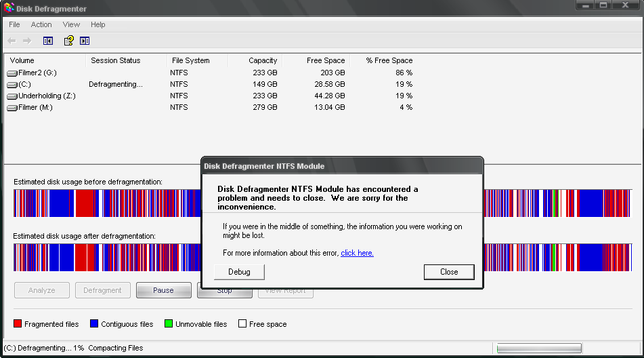Maximize the Disk Defragmenter window

[x=603, y=5]
